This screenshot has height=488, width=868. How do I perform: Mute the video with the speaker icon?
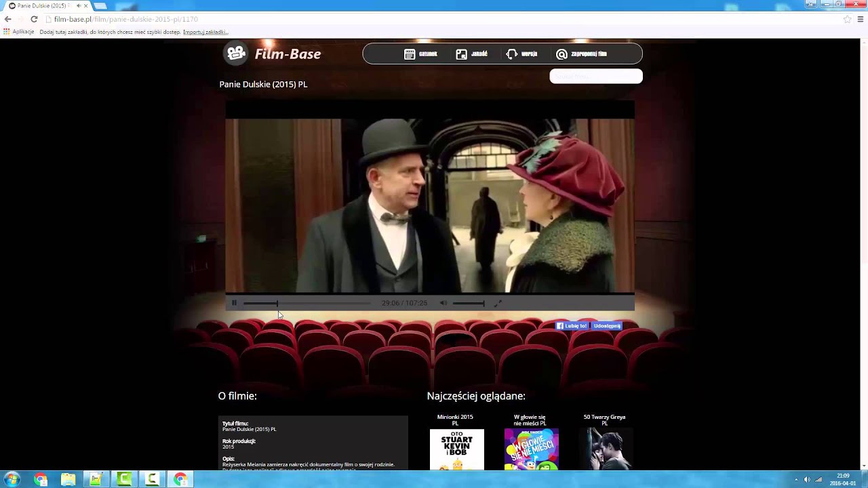443,303
